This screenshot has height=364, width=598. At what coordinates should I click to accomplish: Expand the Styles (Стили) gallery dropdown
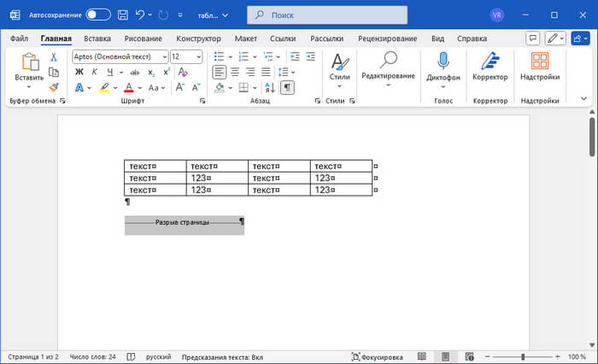[x=341, y=86]
